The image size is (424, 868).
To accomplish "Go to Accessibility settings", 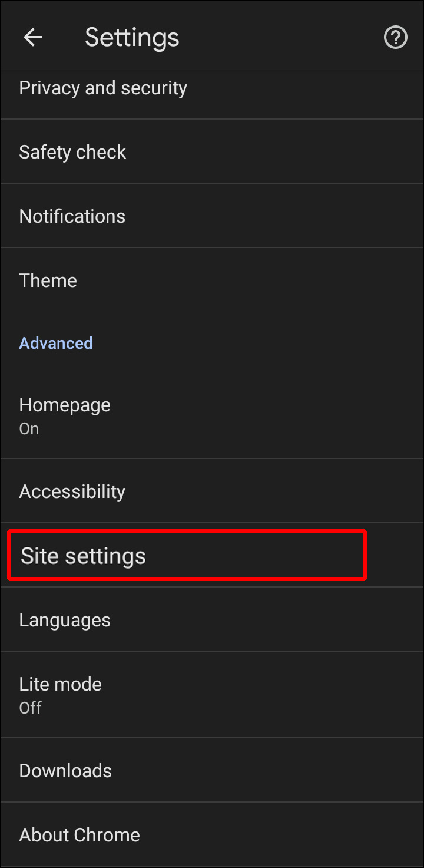I will 72,491.
